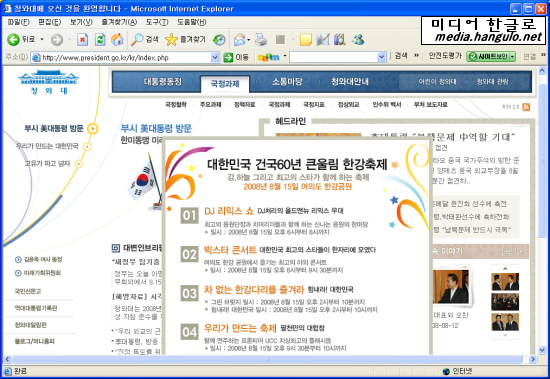Print the page with the printer icon

261,40
